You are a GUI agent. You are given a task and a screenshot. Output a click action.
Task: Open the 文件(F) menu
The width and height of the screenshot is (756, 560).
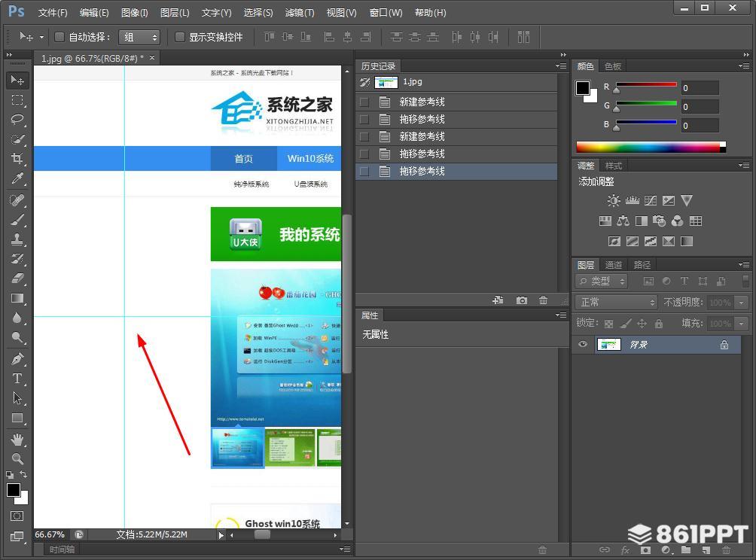coord(53,13)
